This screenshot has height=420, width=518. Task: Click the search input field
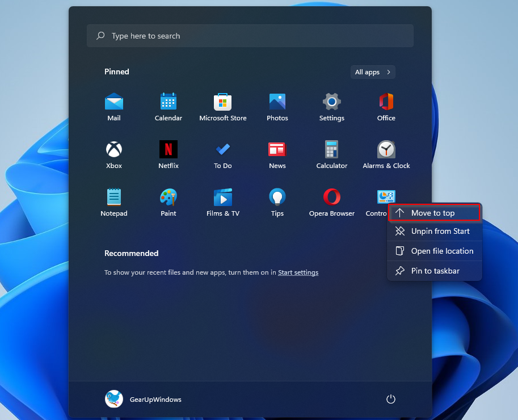[x=250, y=35]
